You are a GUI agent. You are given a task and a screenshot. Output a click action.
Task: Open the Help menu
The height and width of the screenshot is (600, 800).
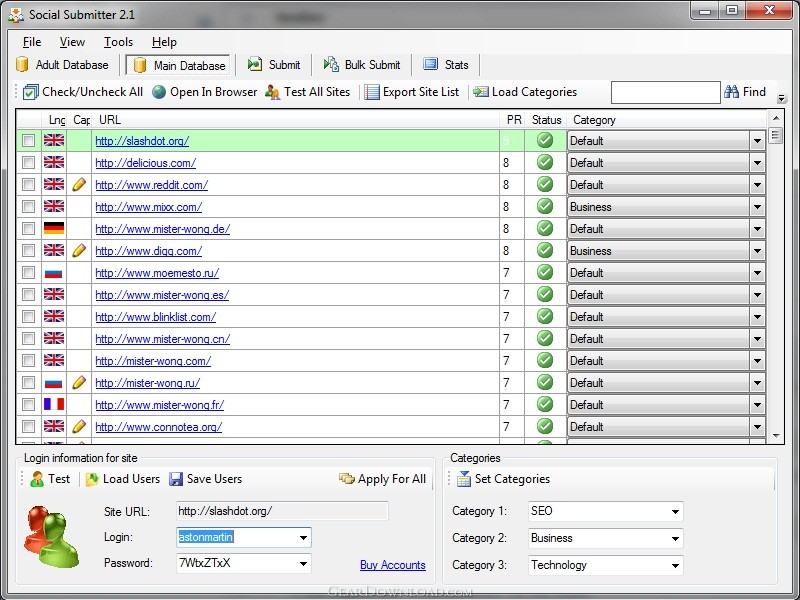tap(164, 42)
